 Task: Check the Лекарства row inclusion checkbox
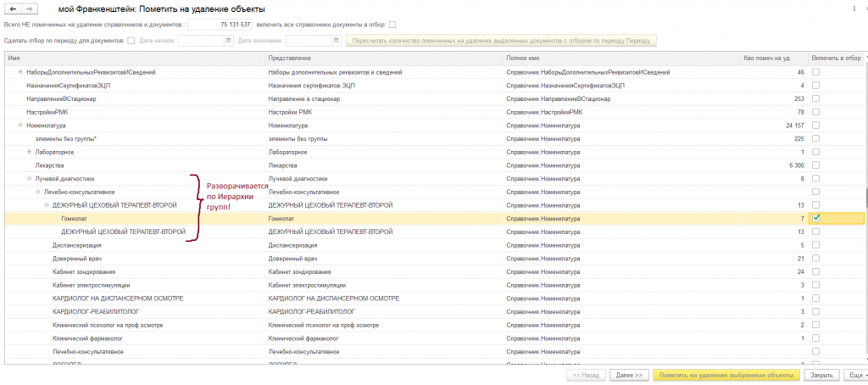click(815, 165)
